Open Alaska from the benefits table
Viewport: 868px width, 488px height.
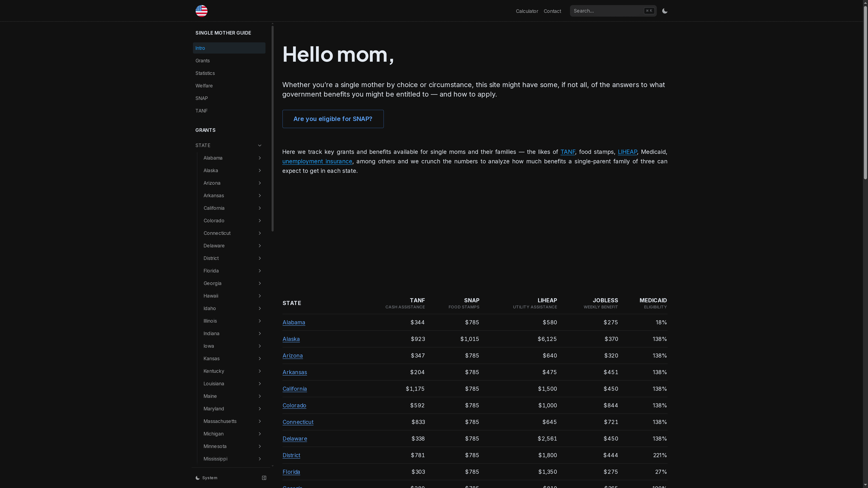291,339
